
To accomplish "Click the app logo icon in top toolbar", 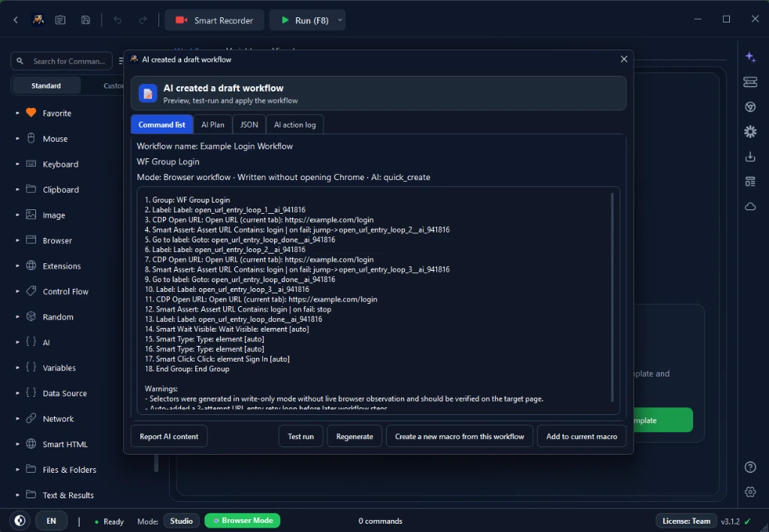I will tap(38, 20).
